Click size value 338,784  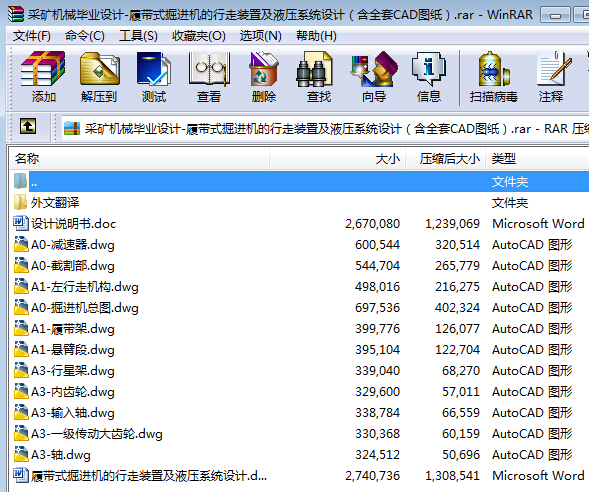(x=377, y=413)
